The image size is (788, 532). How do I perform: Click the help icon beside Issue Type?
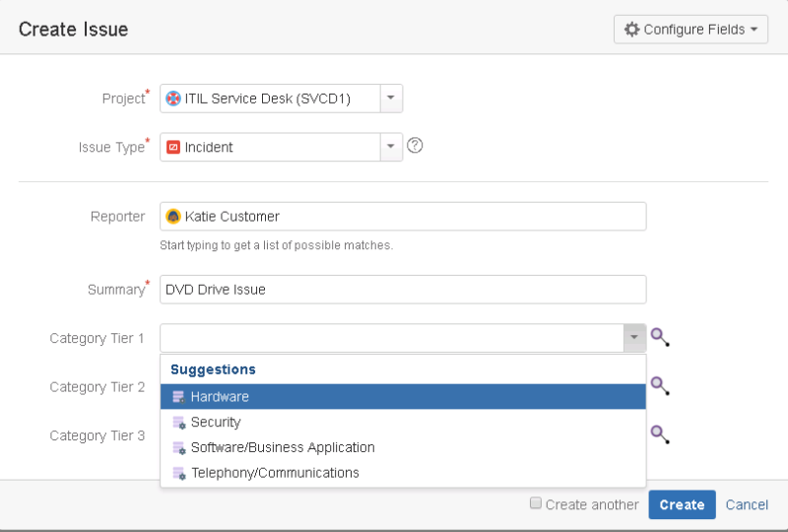pyautogui.click(x=415, y=146)
